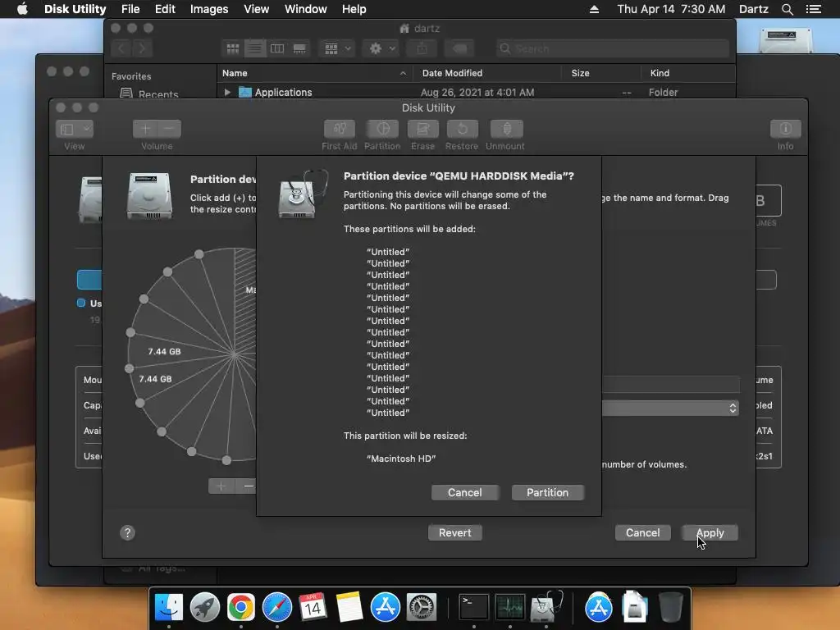This screenshot has width=840, height=630.
Task: Click the Dartz user name in menu bar
Action: [x=753, y=9]
